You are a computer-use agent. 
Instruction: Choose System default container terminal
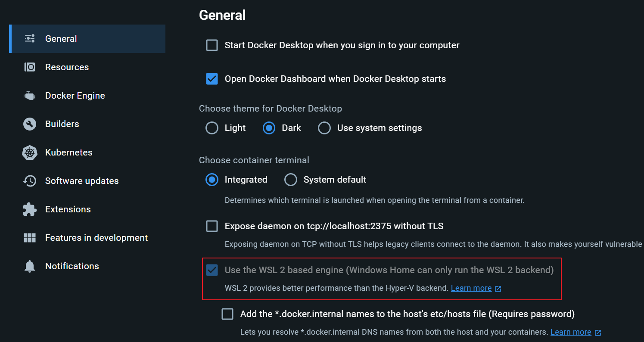(x=291, y=180)
